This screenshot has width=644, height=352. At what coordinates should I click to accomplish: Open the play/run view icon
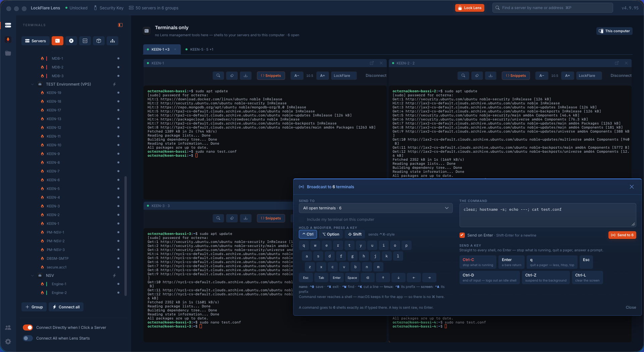(71, 41)
